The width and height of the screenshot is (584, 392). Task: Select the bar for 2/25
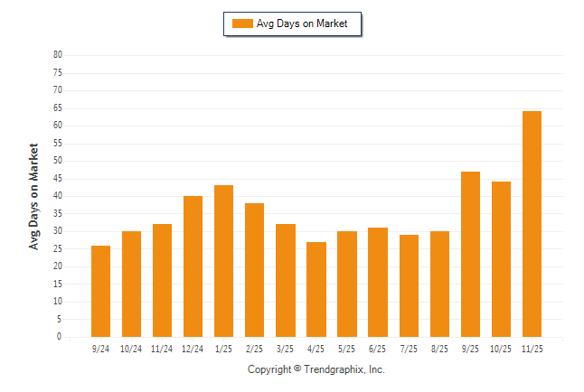(x=255, y=270)
